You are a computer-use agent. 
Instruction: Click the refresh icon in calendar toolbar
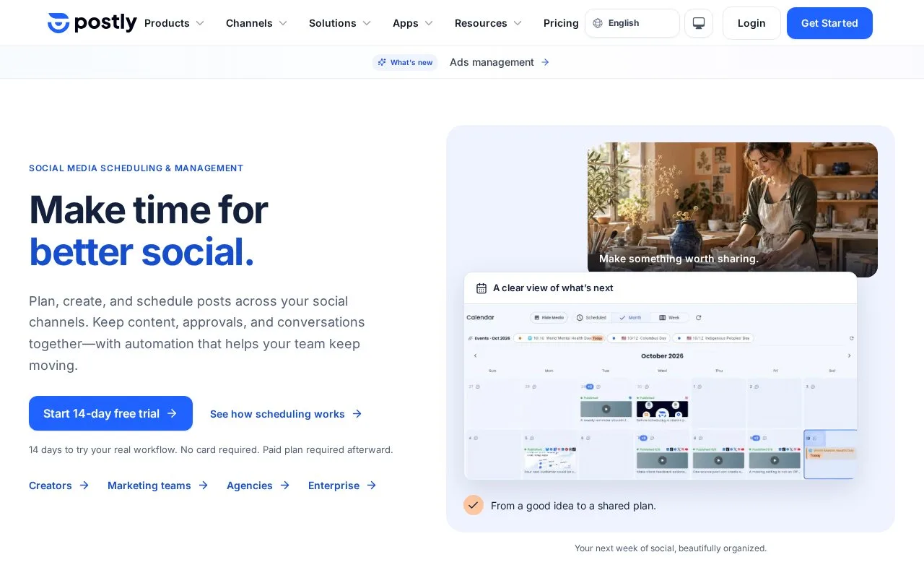coord(698,317)
